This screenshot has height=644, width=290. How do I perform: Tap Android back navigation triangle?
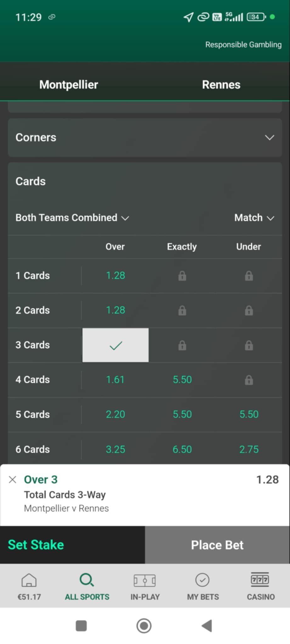[207, 625]
